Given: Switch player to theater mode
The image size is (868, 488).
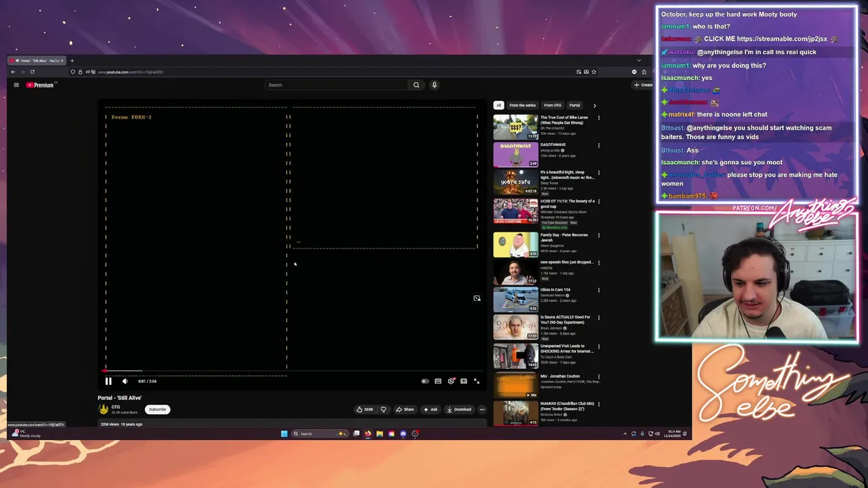Looking at the screenshot, I should pyautogui.click(x=464, y=381).
